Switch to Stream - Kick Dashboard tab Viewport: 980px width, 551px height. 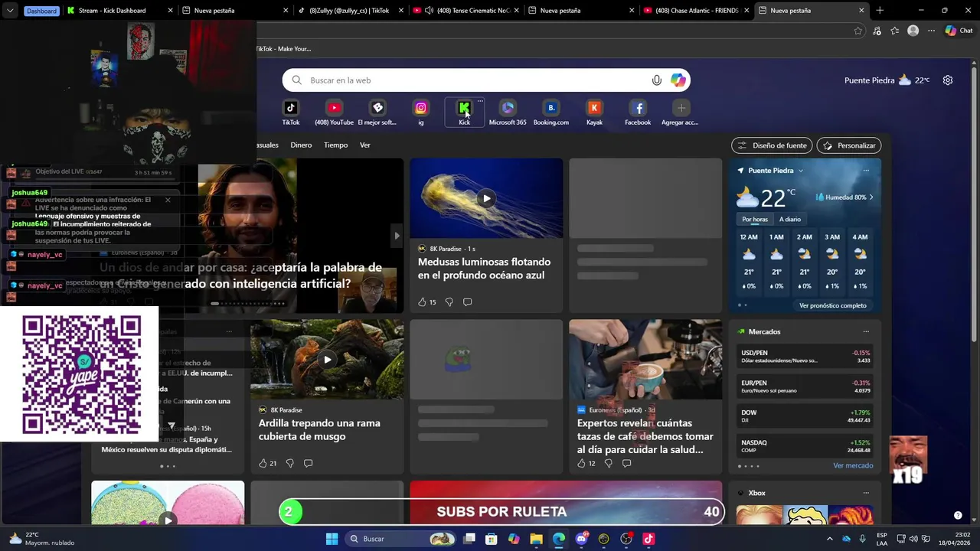click(118, 11)
